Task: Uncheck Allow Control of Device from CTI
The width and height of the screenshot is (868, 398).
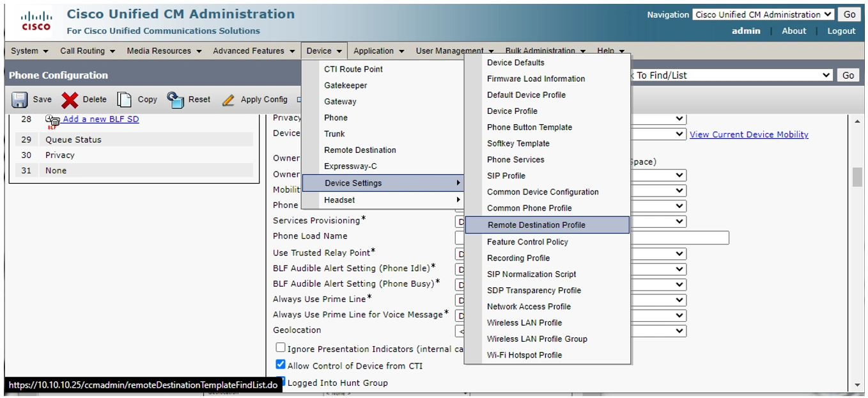Action: 281,364
